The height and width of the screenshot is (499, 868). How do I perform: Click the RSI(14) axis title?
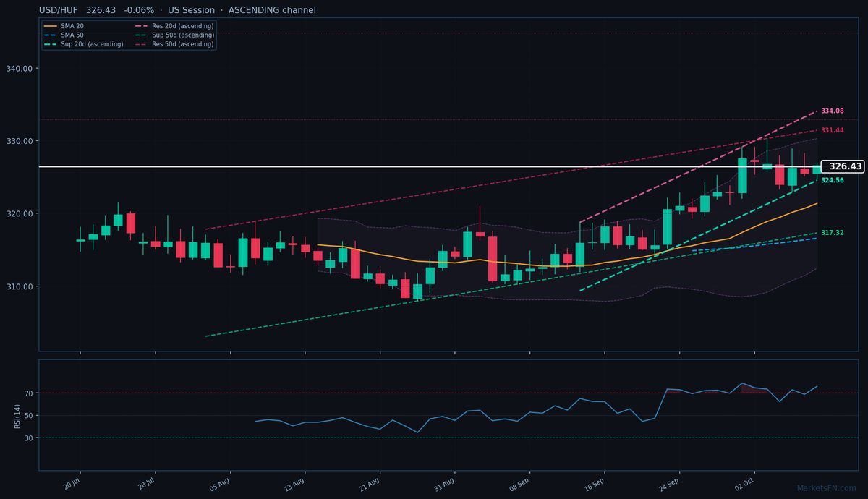click(17, 415)
